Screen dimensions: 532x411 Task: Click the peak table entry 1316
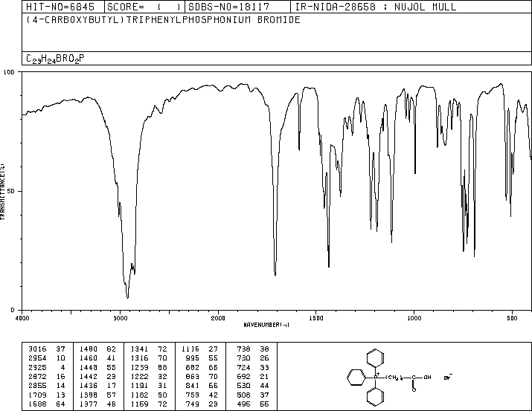click(x=139, y=358)
